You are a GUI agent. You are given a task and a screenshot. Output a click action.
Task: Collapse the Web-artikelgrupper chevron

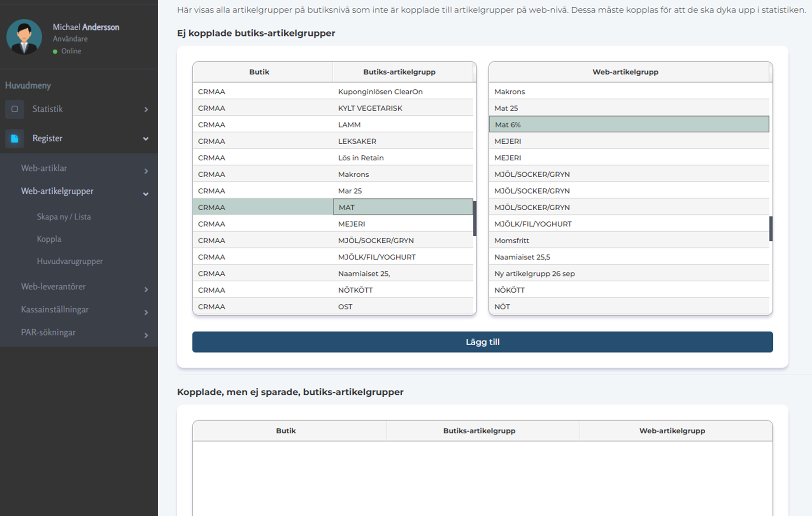pyautogui.click(x=145, y=194)
